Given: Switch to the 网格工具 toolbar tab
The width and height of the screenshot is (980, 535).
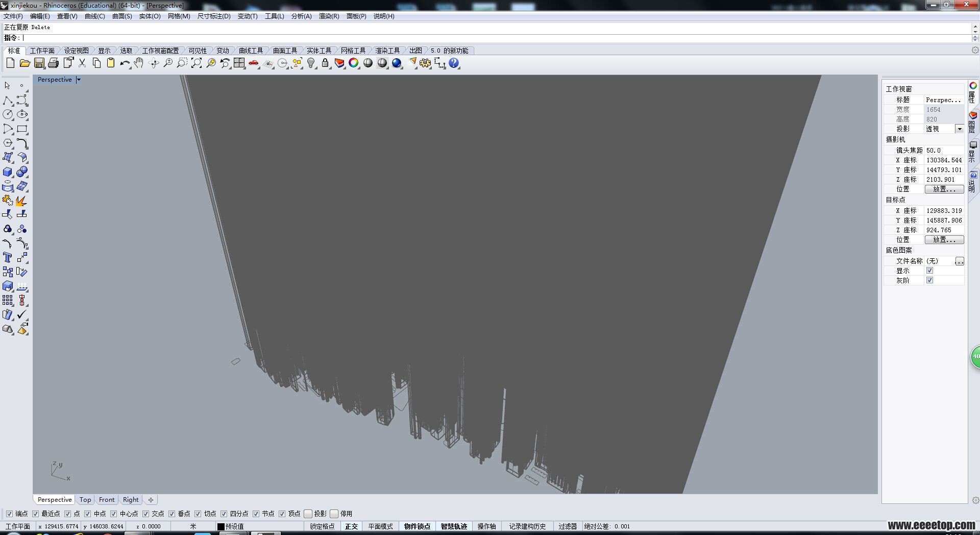Looking at the screenshot, I should pos(353,51).
